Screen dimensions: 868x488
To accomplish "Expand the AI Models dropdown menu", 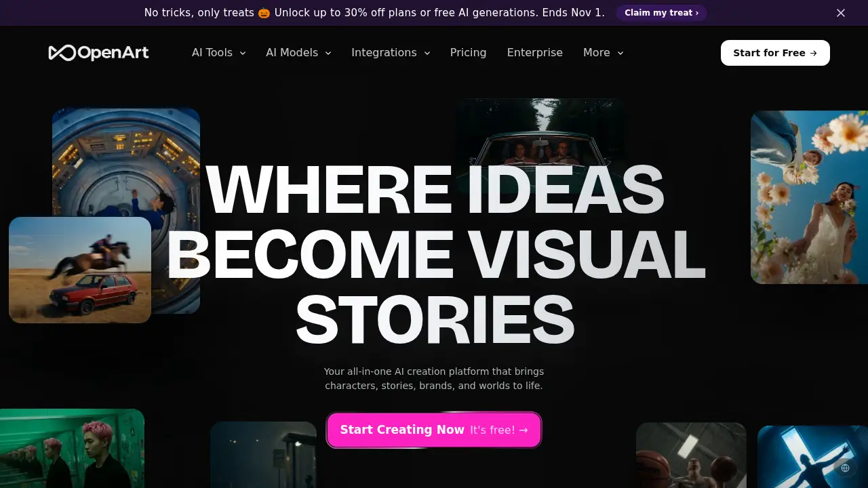I will (x=299, y=53).
